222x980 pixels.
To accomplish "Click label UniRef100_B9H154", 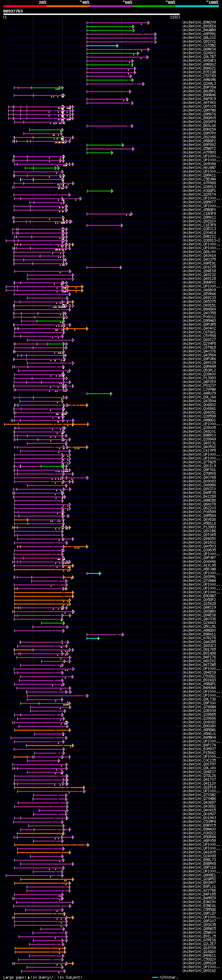I will [x=199, y=129].
